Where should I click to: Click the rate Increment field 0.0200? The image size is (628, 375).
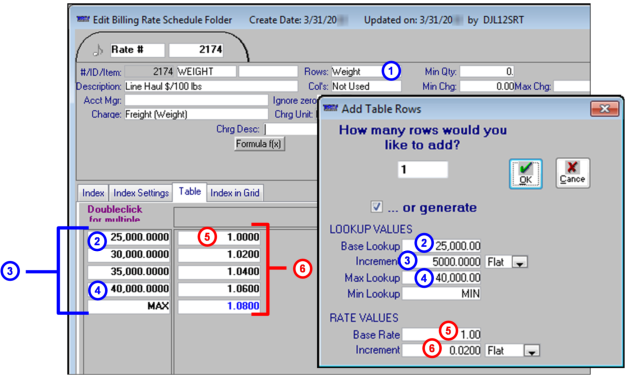point(441,350)
